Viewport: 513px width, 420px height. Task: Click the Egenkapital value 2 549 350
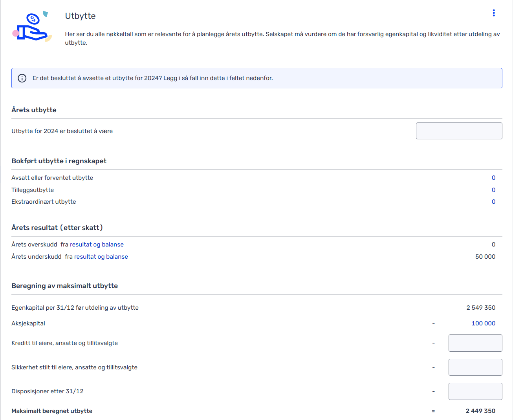(481, 308)
